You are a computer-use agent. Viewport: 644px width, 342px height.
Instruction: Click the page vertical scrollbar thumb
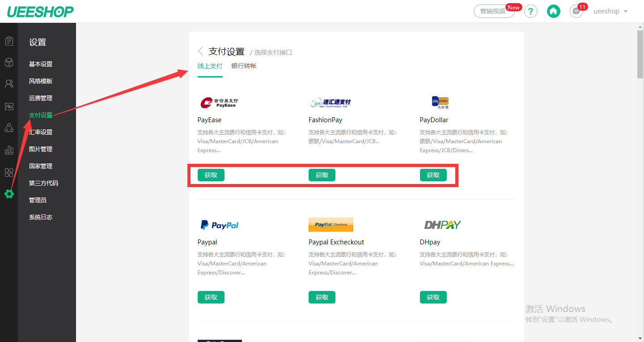click(x=640, y=55)
